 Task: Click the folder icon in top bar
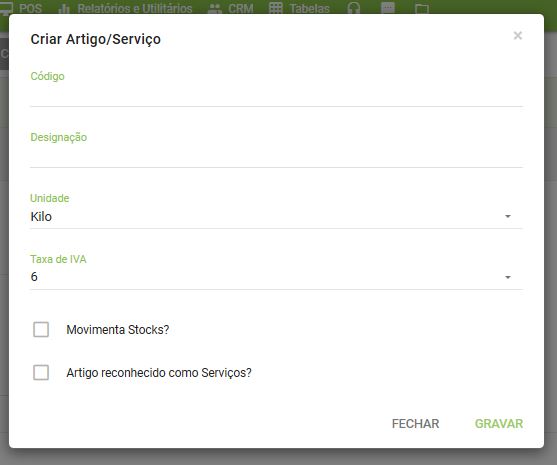click(x=422, y=9)
